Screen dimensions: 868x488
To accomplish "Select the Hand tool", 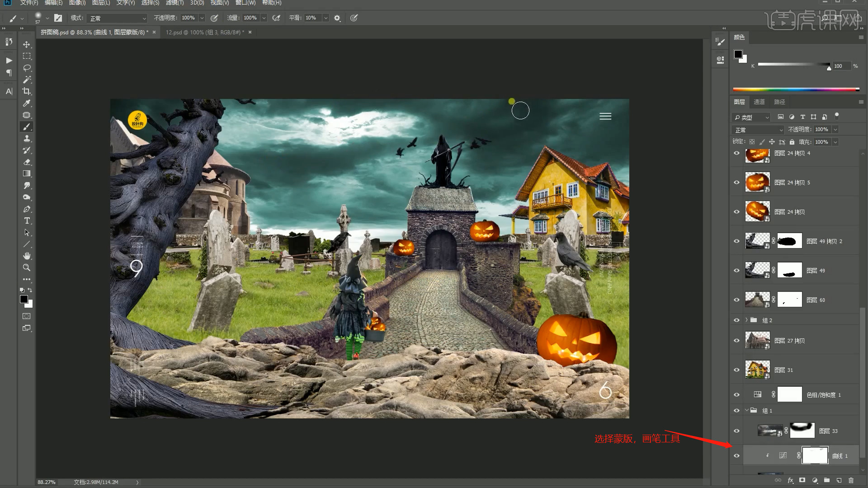I will pos(27,256).
